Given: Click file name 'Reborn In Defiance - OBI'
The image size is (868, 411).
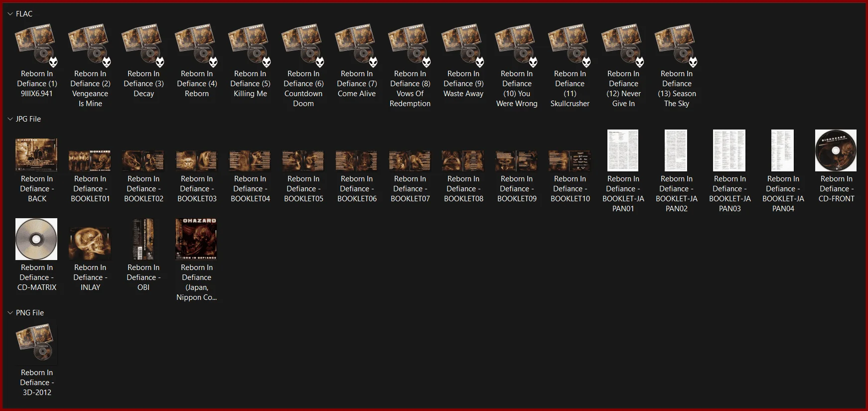Looking at the screenshot, I should click(144, 277).
